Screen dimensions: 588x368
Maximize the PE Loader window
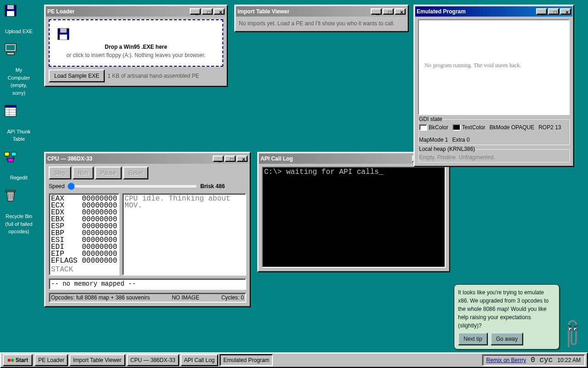(207, 11)
